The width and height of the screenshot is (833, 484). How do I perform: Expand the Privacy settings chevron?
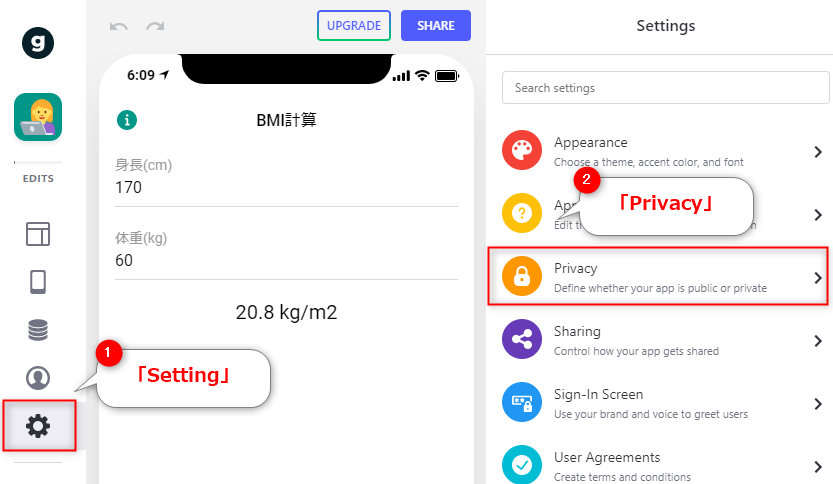click(x=818, y=278)
